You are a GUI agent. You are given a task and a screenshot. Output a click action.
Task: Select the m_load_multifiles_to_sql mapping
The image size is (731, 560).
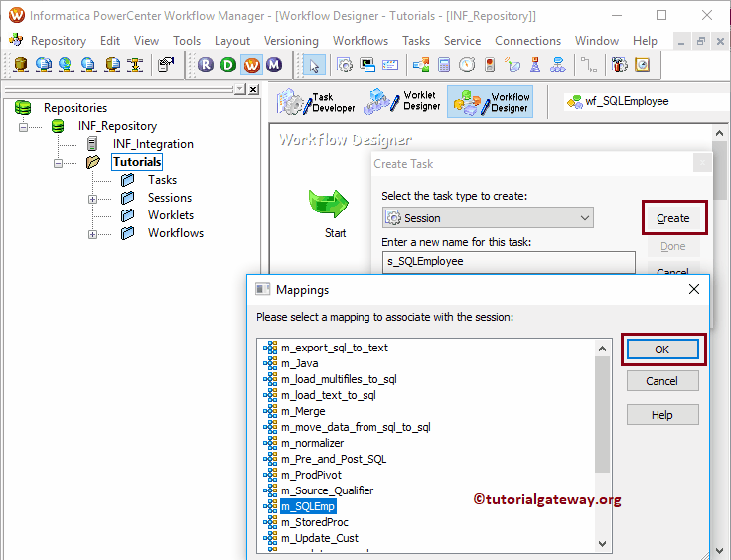tap(339, 379)
